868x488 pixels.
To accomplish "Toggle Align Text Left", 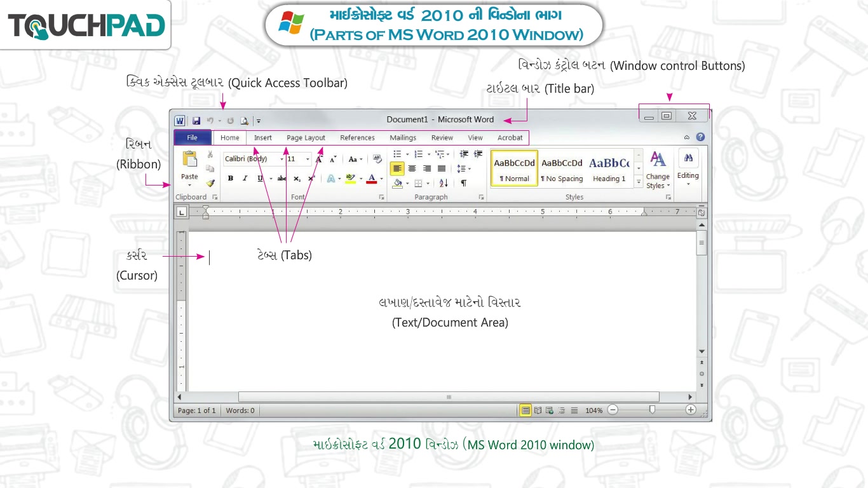I will [397, 168].
